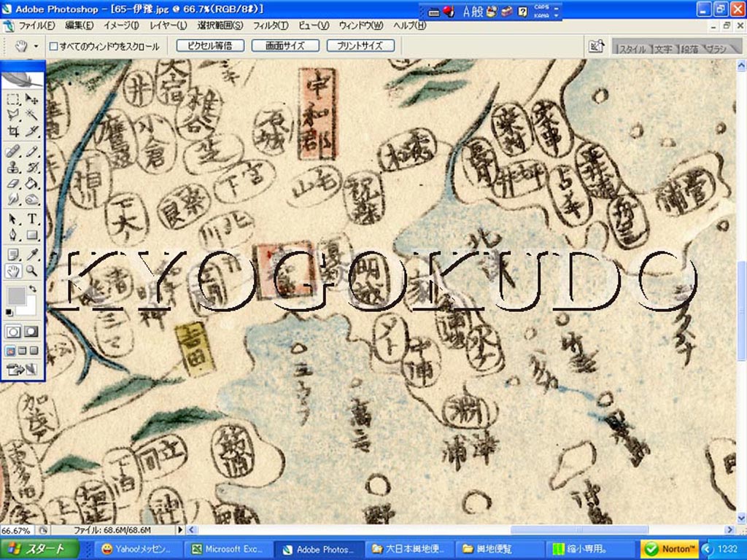This screenshot has width=747, height=560.
Task: Click Jump to ImageReady icon
Action: click(x=22, y=368)
